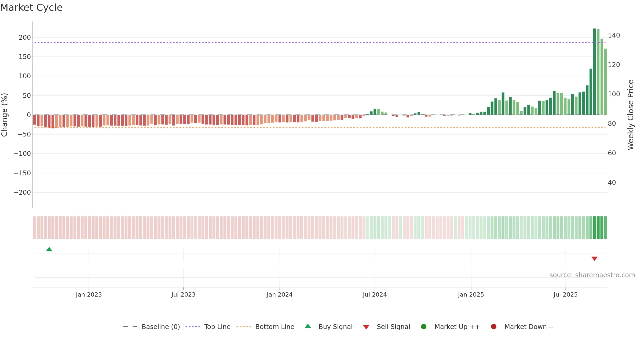The height and width of the screenshot is (362, 644).
Task: Click the source: sharemaestro.com text
Action: point(592,275)
